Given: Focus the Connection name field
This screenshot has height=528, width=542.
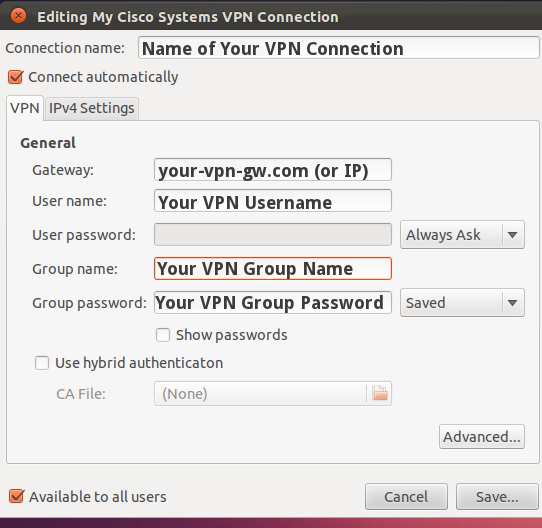Looking at the screenshot, I should 339,48.
